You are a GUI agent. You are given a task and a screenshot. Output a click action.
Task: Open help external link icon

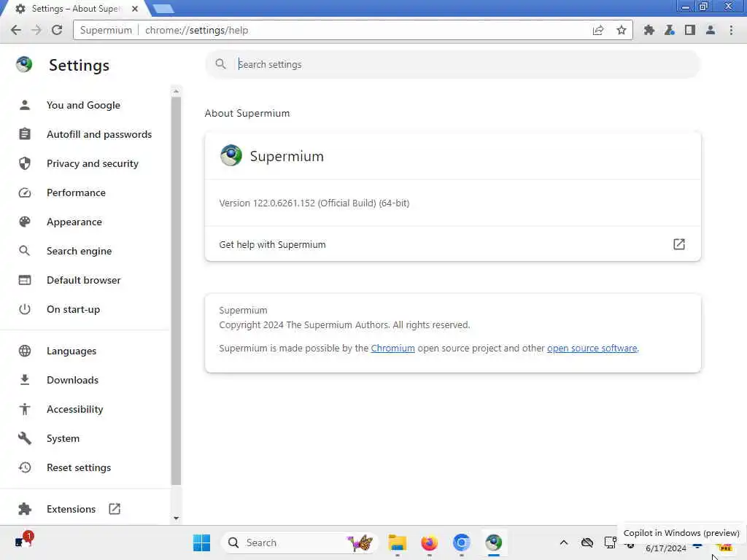point(679,244)
